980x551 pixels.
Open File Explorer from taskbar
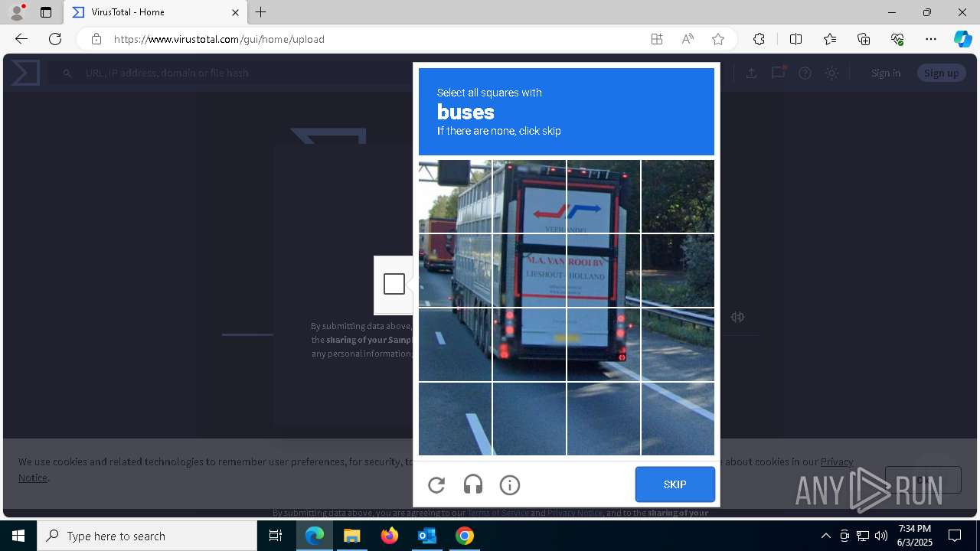click(x=352, y=536)
